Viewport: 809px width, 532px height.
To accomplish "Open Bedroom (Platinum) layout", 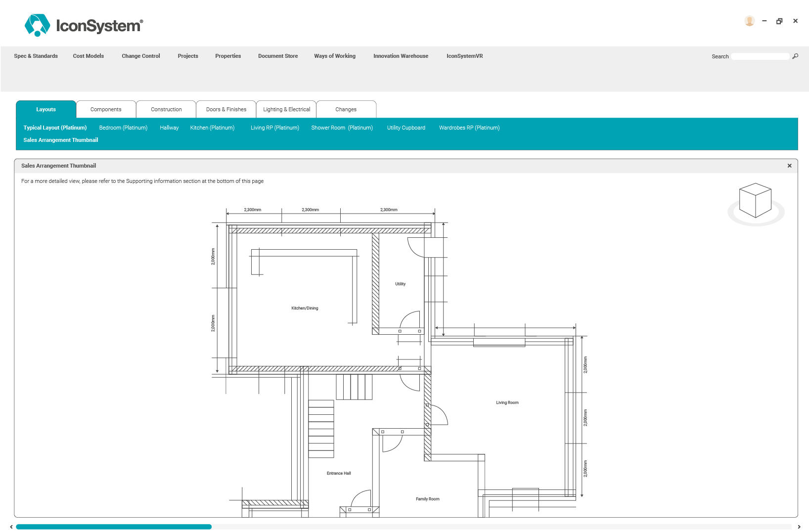I will point(123,128).
